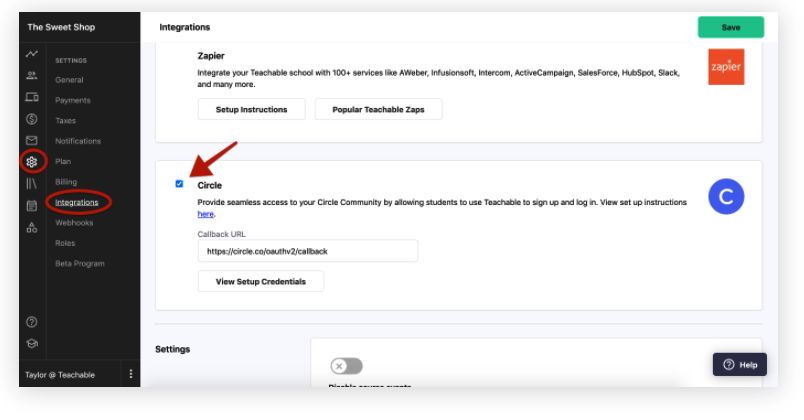Select Integrations in settings menu

tap(77, 203)
